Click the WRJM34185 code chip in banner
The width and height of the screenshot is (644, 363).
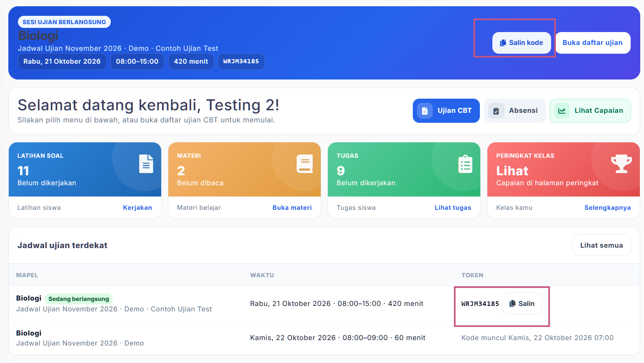click(x=241, y=62)
